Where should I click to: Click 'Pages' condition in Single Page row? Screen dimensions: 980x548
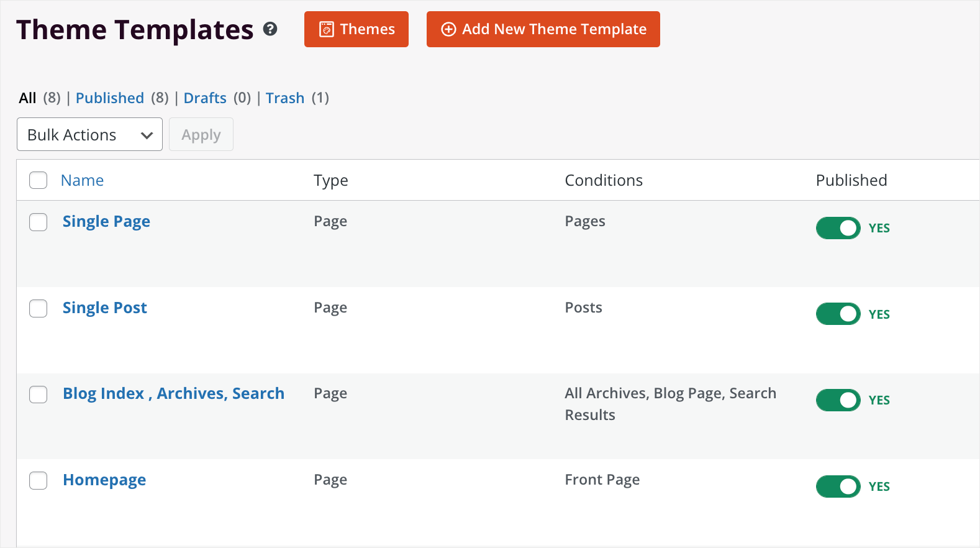(x=585, y=222)
